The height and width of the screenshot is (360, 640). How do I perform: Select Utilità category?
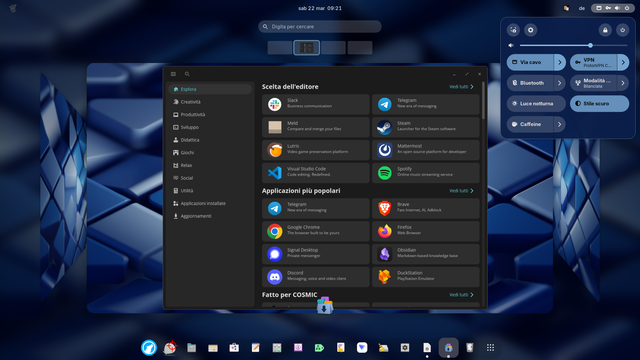click(x=210, y=190)
